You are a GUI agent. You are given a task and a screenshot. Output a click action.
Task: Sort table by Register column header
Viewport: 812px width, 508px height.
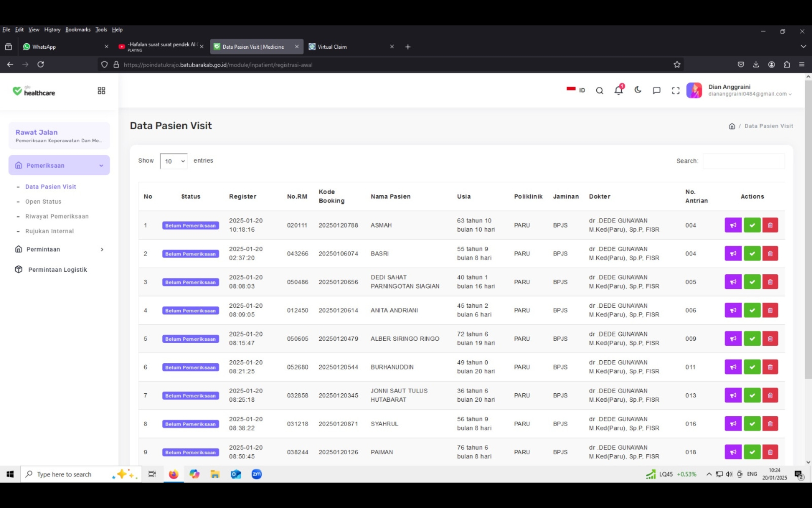243,196
